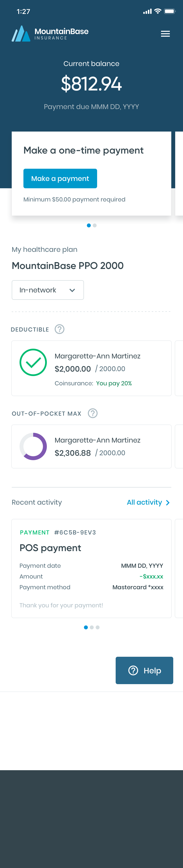The width and height of the screenshot is (183, 868).
Task: Select the third recent activity dot
Action: pos(98,627)
